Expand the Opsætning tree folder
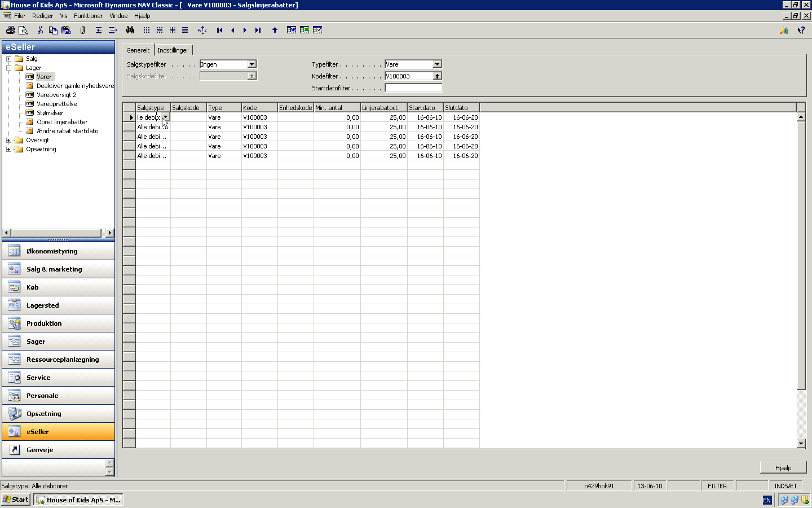This screenshot has height=508, width=812. tap(8, 149)
